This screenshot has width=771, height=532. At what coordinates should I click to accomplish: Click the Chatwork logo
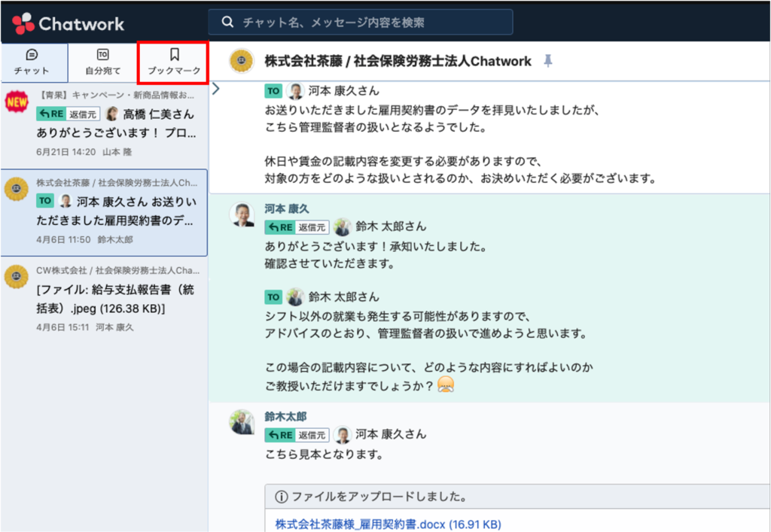click(x=68, y=23)
